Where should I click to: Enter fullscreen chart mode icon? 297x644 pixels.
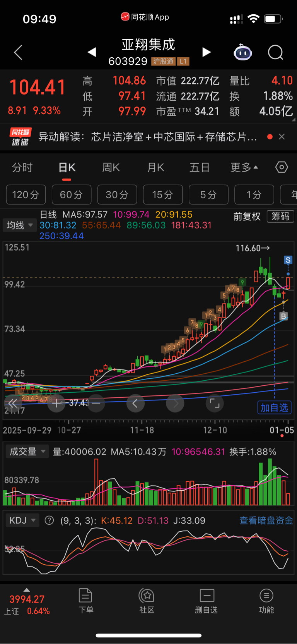pyautogui.click(x=215, y=404)
